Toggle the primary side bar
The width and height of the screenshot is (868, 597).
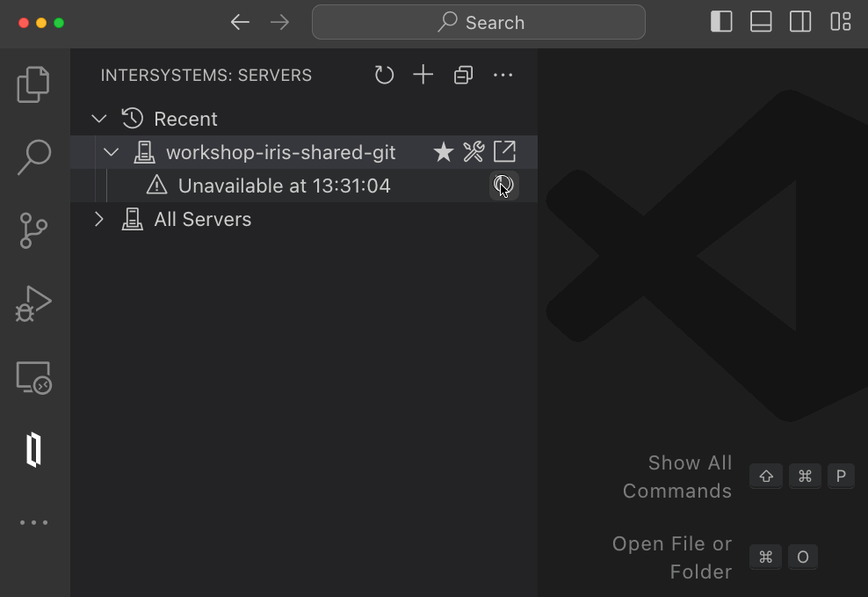click(721, 22)
